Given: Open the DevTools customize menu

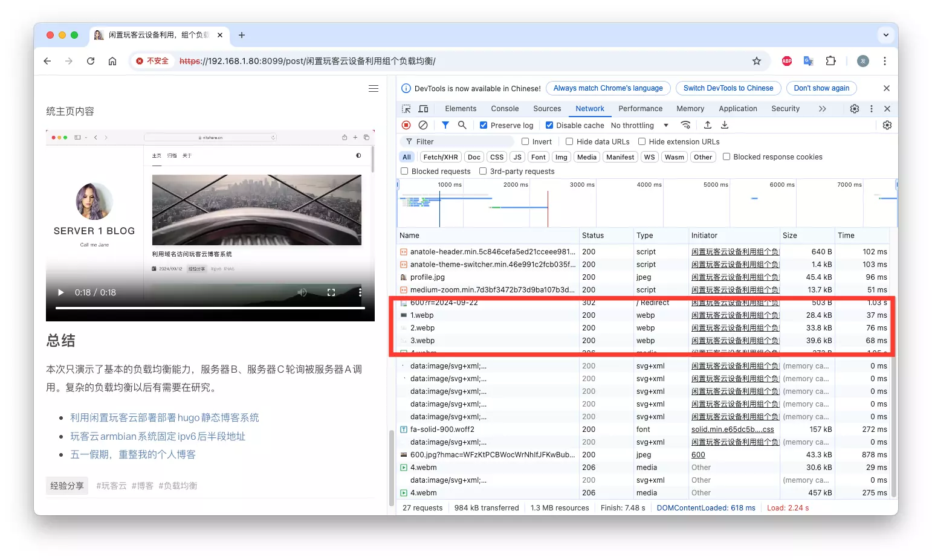Looking at the screenshot, I should click(871, 109).
